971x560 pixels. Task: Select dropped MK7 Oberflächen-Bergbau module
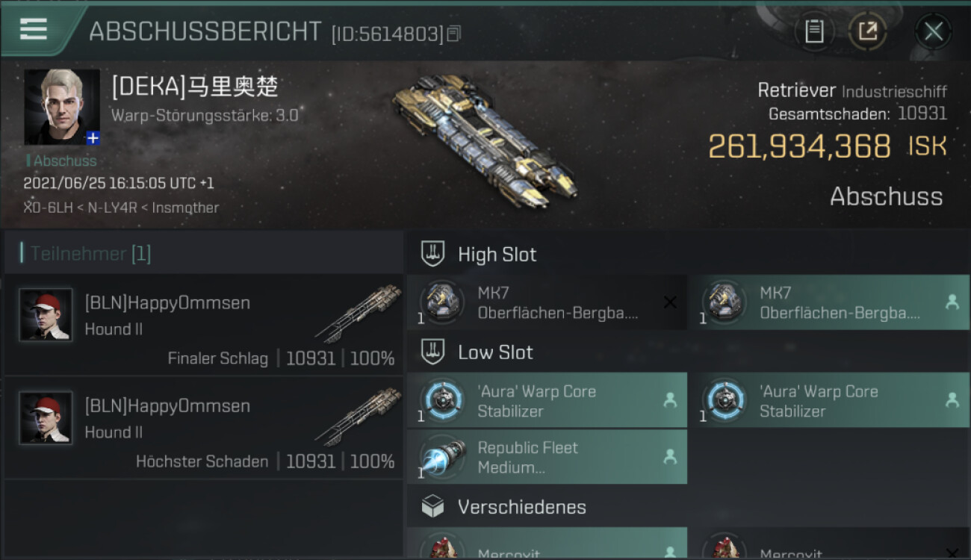[x=829, y=302]
